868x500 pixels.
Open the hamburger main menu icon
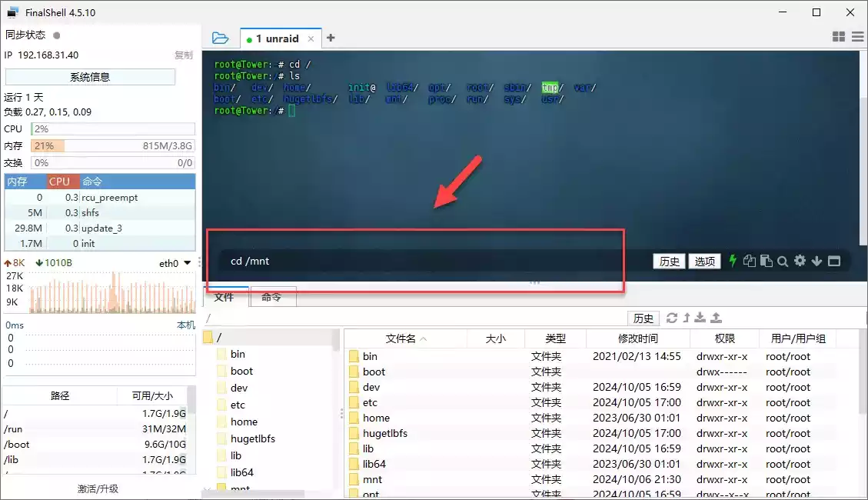[x=857, y=37]
